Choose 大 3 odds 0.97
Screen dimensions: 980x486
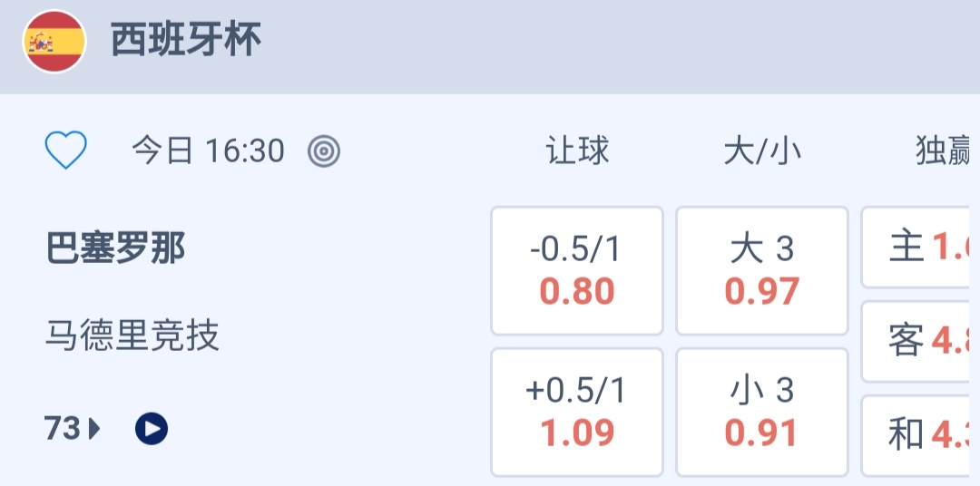[762, 271]
